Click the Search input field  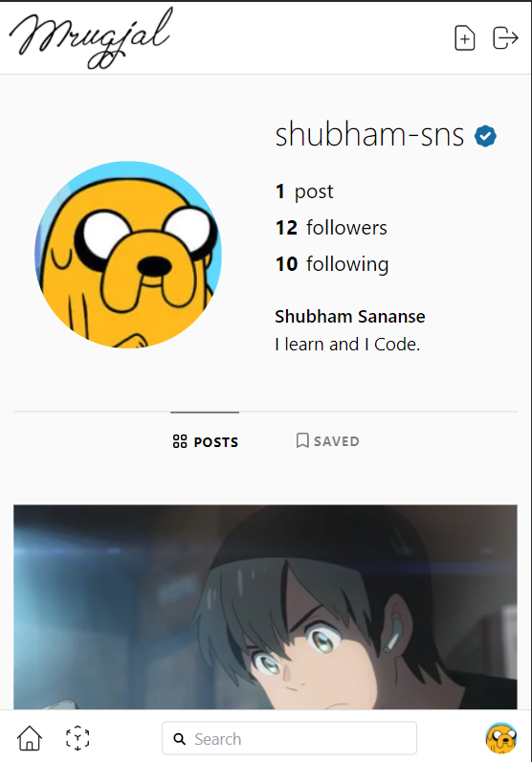tap(289, 738)
